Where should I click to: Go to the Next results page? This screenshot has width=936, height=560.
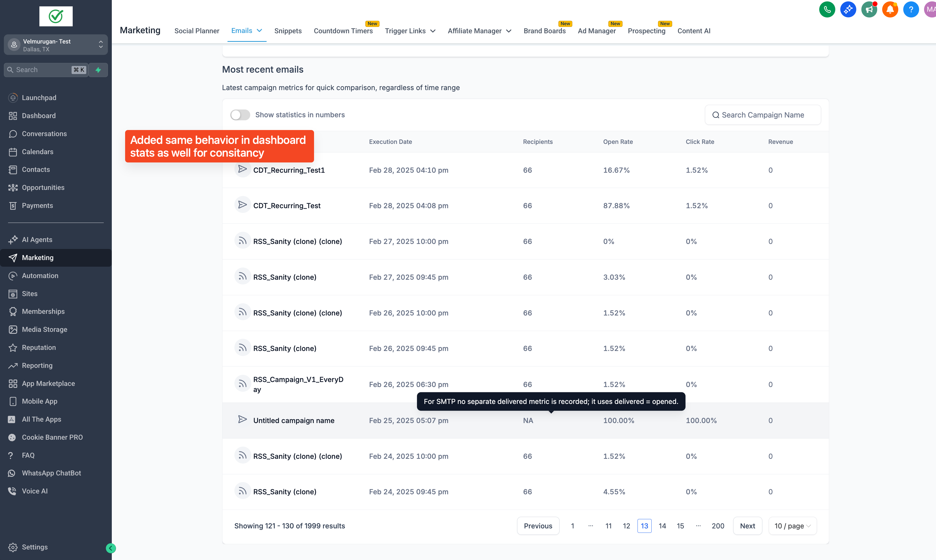click(747, 526)
